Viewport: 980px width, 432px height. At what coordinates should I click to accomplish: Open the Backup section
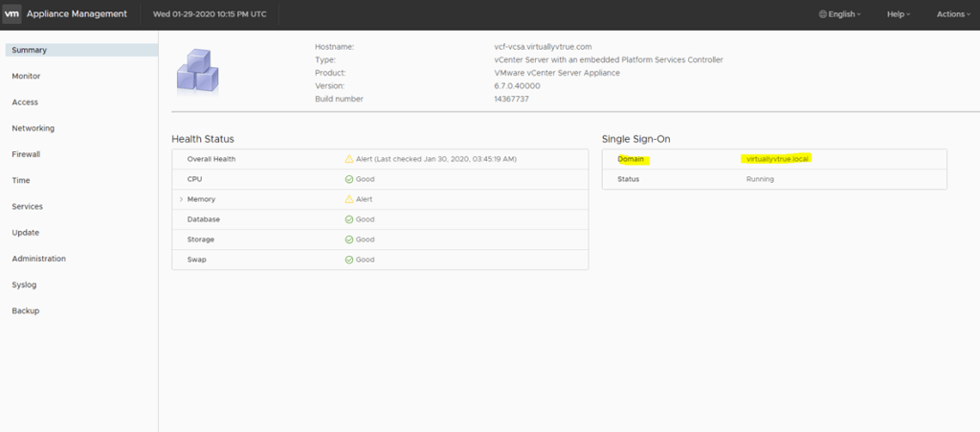tap(25, 310)
